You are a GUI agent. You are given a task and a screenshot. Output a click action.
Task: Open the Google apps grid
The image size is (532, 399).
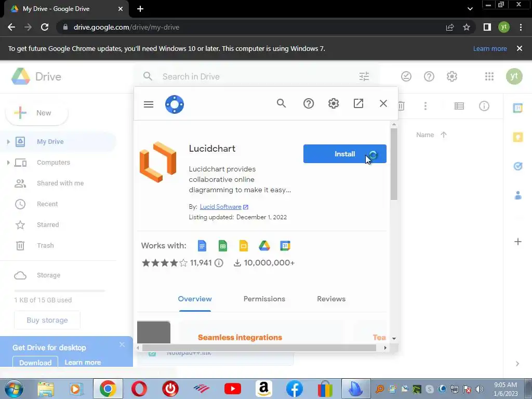[x=489, y=76]
